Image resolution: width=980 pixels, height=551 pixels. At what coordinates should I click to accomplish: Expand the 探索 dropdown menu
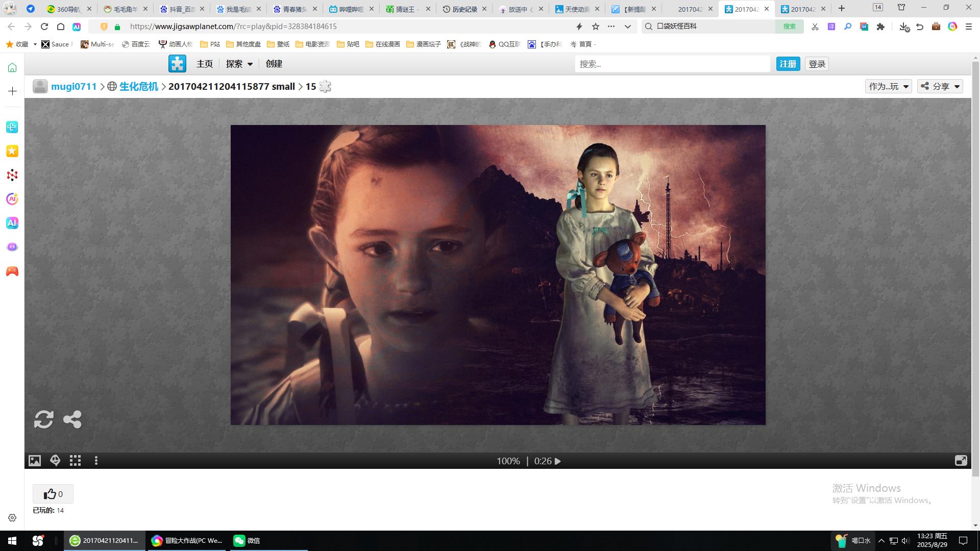239,64
